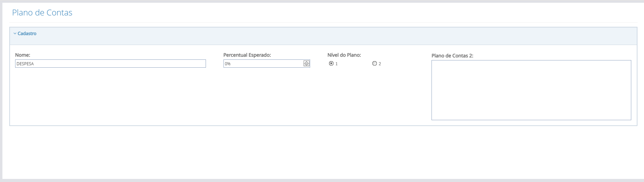644x182 pixels.
Task: Click blank form area below the Nome field
Action: (110, 96)
